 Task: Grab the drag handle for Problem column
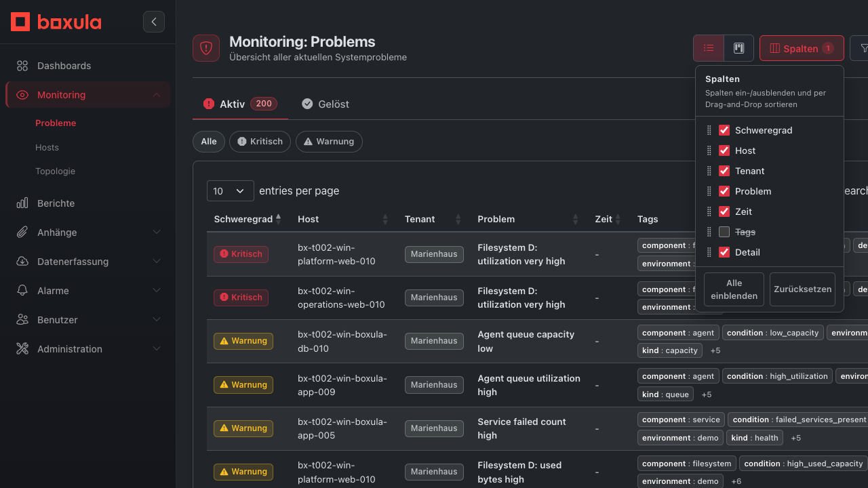[x=709, y=191]
